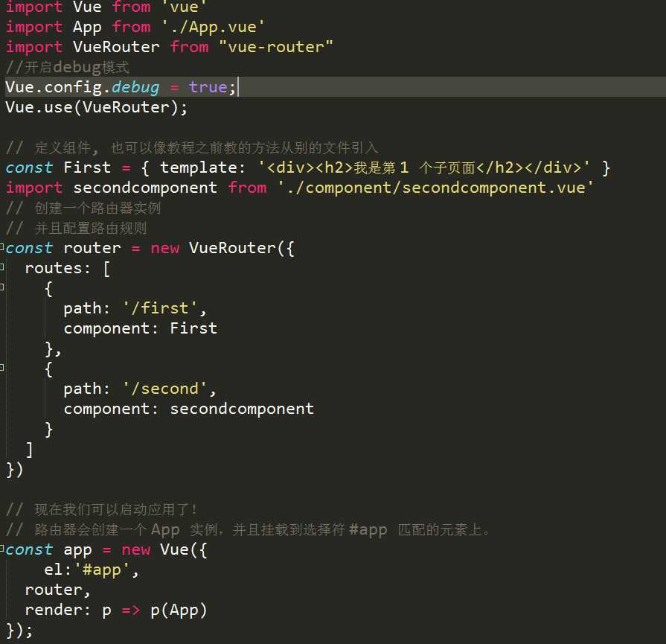This screenshot has width=666, height=644.
Task: Click 'Vue({' in the const app line
Action: [184, 549]
